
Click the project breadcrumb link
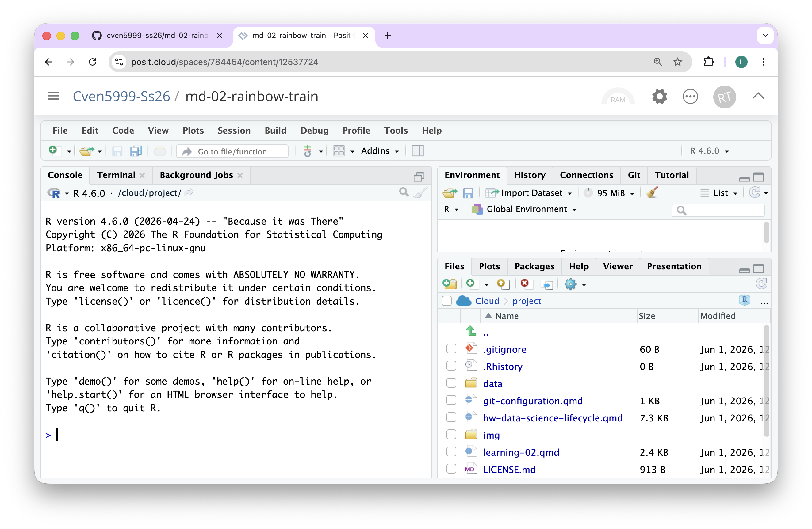(x=527, y=301)
